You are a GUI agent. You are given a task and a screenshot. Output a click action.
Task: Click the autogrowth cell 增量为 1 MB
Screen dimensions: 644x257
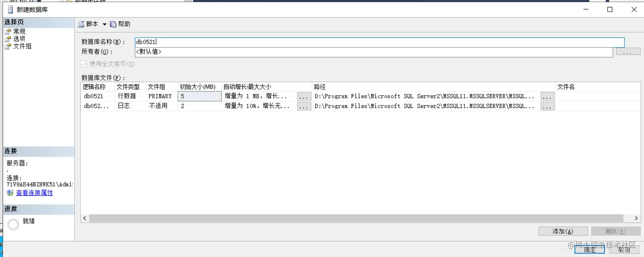coord(259,96)
